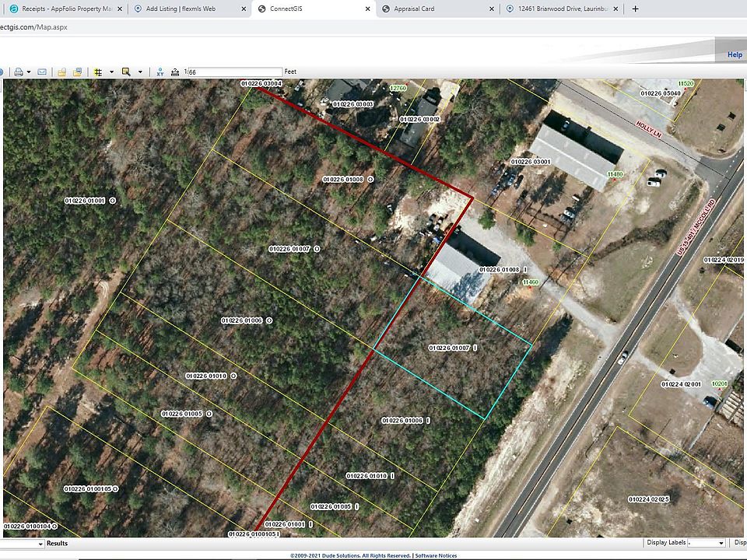Click the Help button
747x560 pixels.
[734, 54]
